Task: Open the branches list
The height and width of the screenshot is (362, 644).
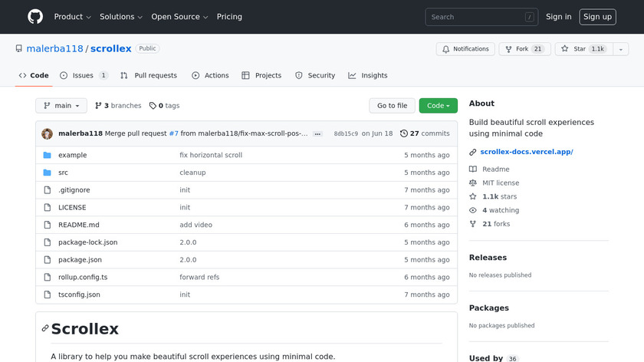Action: [x=118, y=106]
